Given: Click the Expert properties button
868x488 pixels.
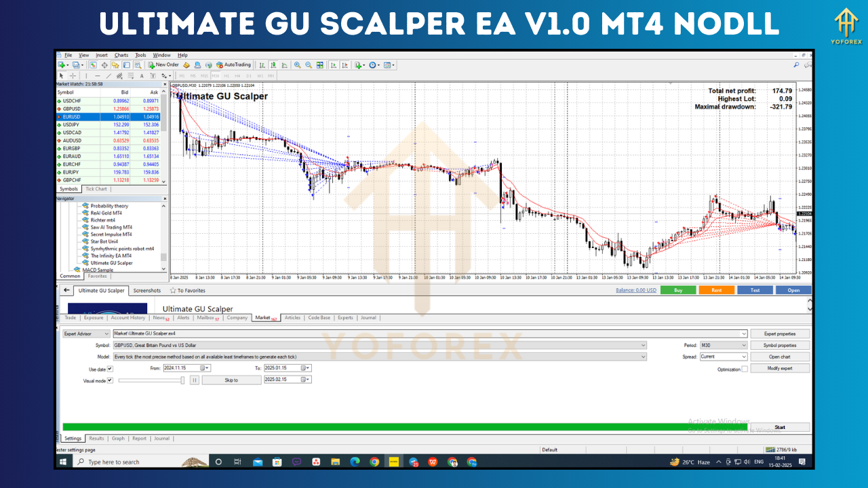Looking at the screenshot, I should click(780, 333).
